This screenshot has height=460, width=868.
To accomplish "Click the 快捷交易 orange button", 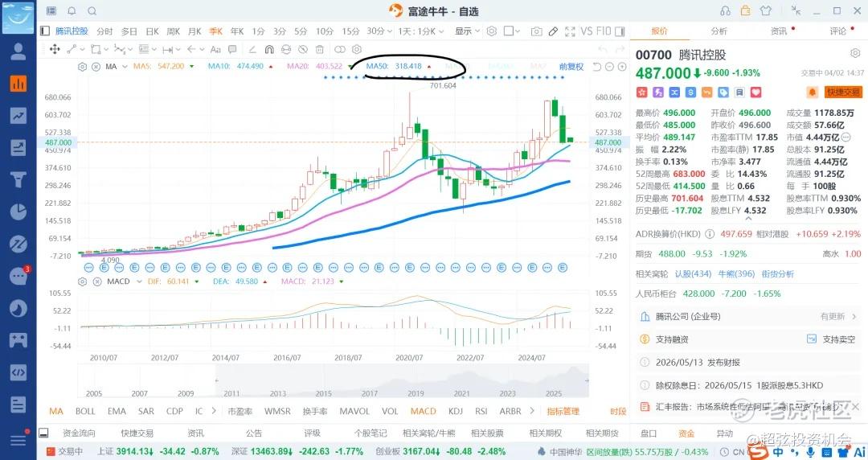I will click(x=844, y=92).
